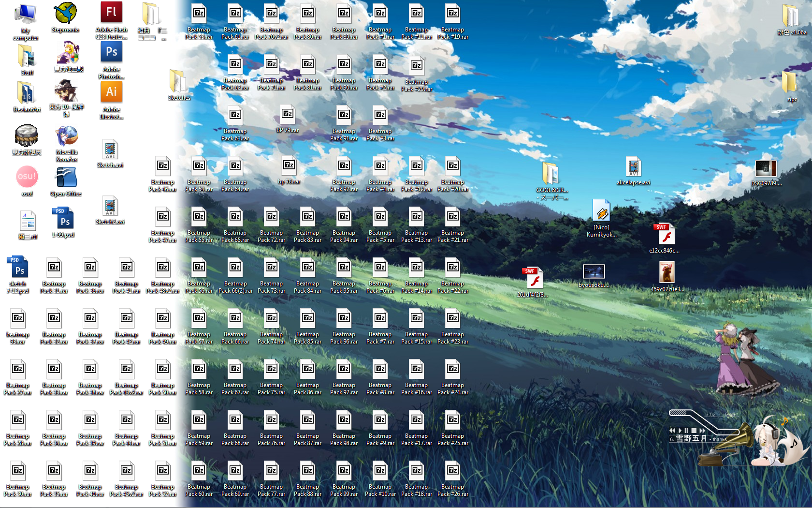Select Beatmap Pack 45v2.rar archive
The image size is (812, 508).
[x=127, y=479]
